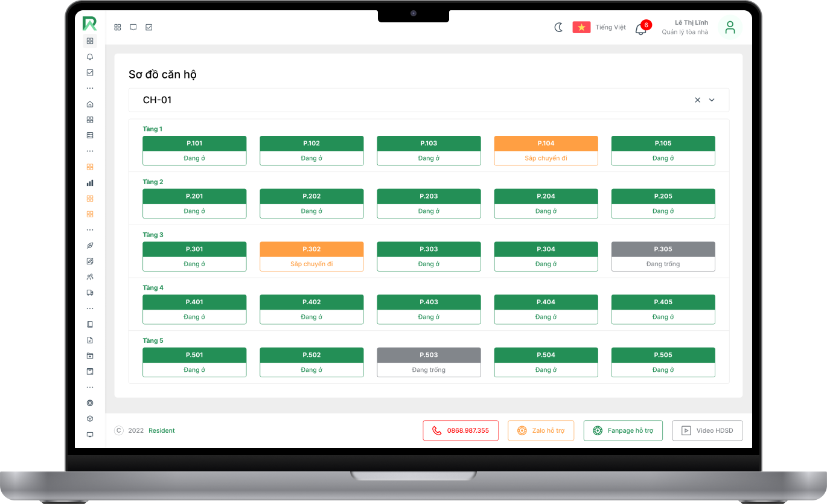
Task: Clear the CH-01 selection with the X
Action: click(x=697, y=100)
